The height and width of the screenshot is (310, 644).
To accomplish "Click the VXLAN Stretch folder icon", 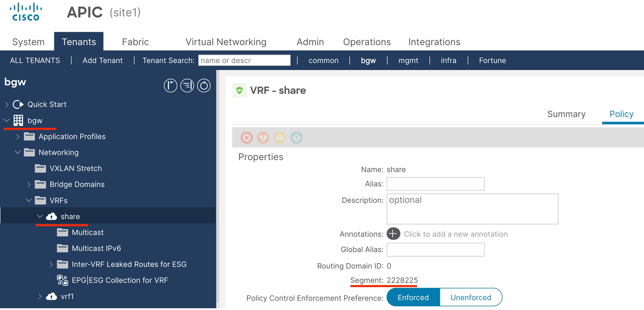I will tap(40, 168).
